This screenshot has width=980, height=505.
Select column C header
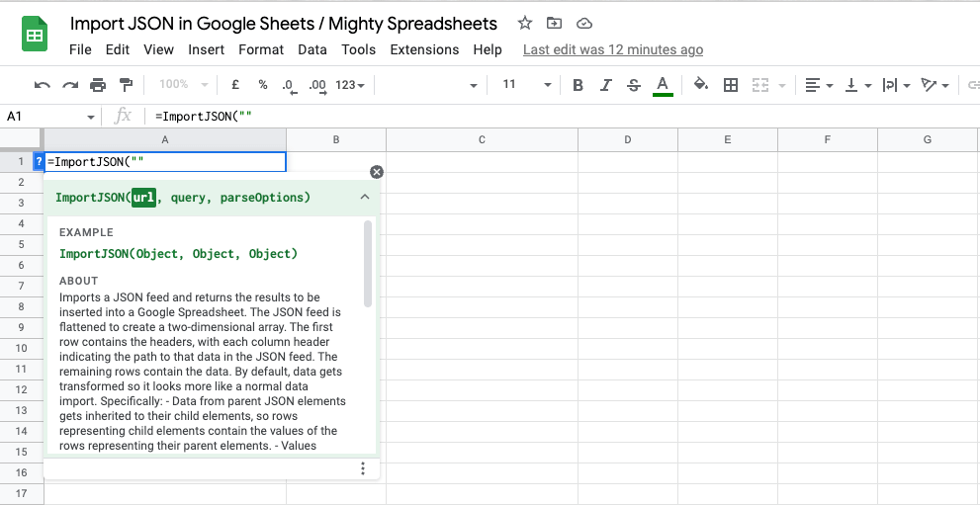click(x=482, y=139)
